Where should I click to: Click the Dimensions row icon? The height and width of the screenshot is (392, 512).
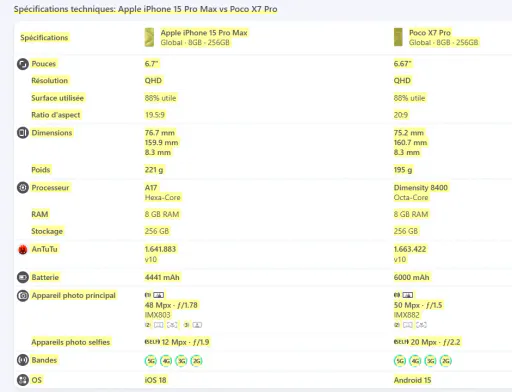pos(23,133)
